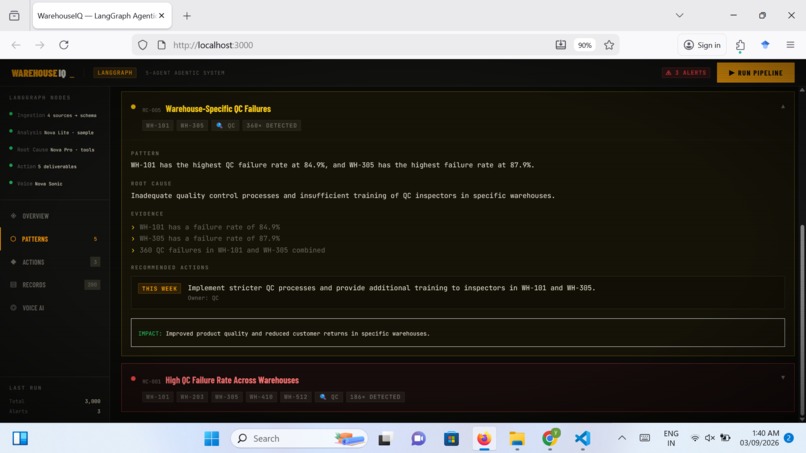Click Warehouse-Specific QC Failures title
The width and height of the screenshot is (806, 453).
click(218, 109)
